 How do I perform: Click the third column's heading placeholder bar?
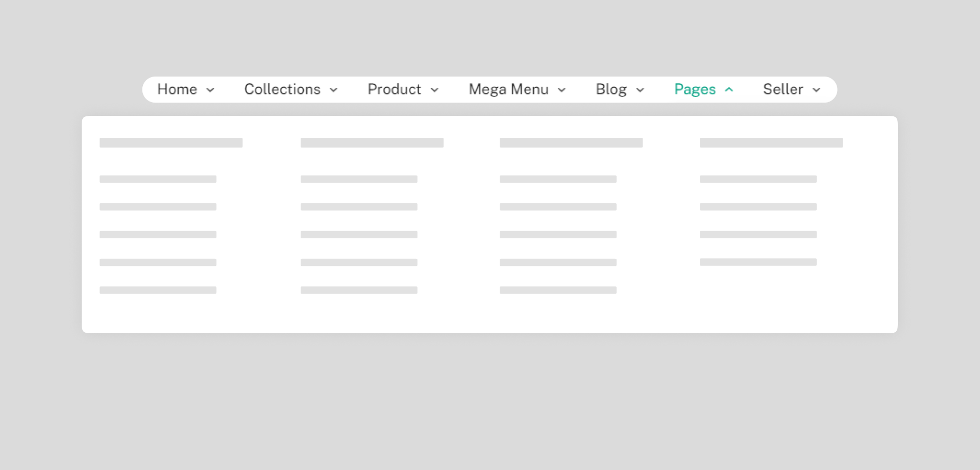tap(571, 143)
